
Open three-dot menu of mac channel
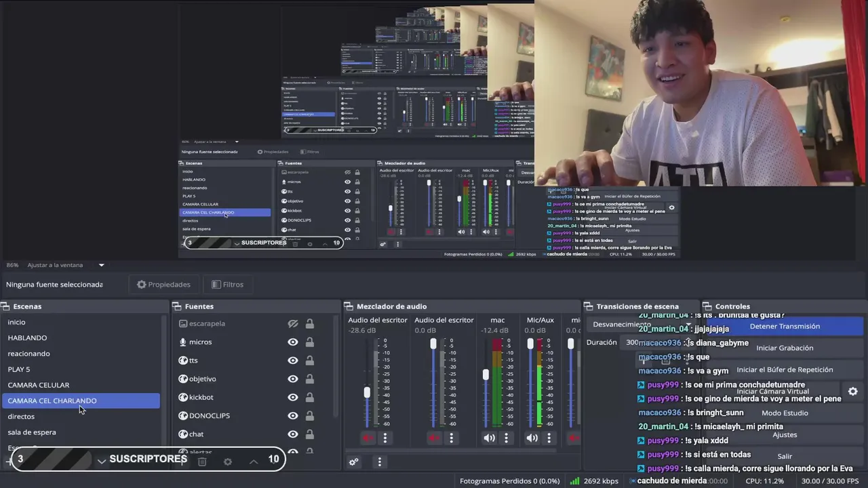[506, 438]
